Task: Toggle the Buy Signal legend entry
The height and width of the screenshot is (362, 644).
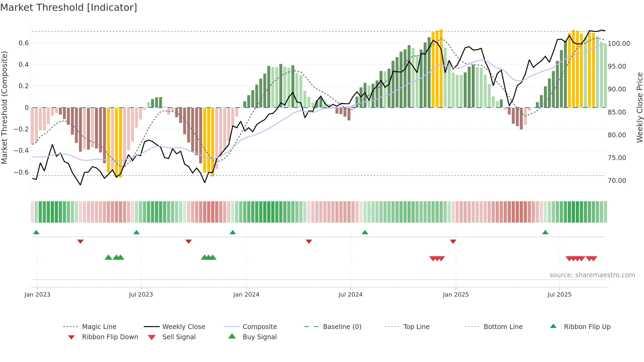Action: [x=252, y=337]
